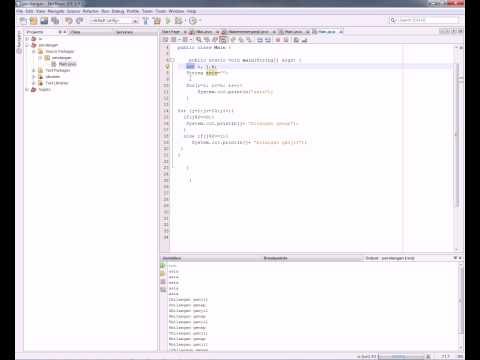Image resolution: width=480 pixels, height=360 pixels.
Task: Click the Save All toolbar icon
Action: click(55, 21)
